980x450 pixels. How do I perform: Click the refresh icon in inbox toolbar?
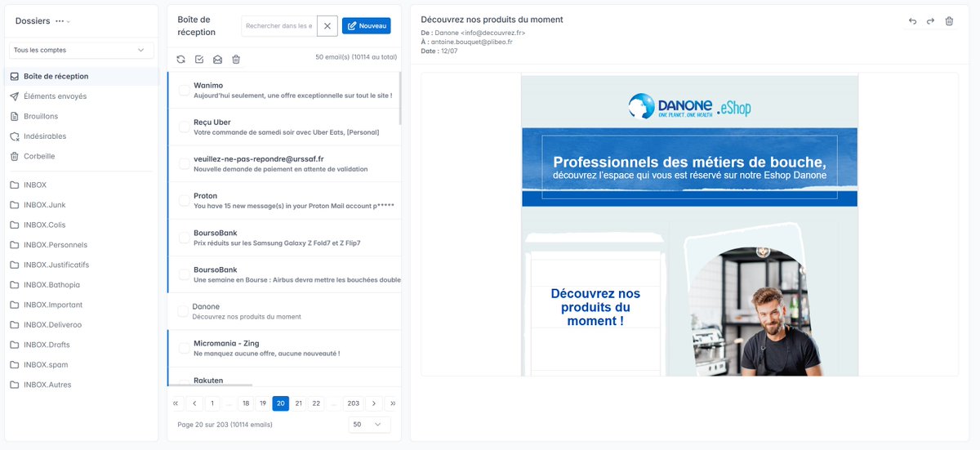point(180,59)
